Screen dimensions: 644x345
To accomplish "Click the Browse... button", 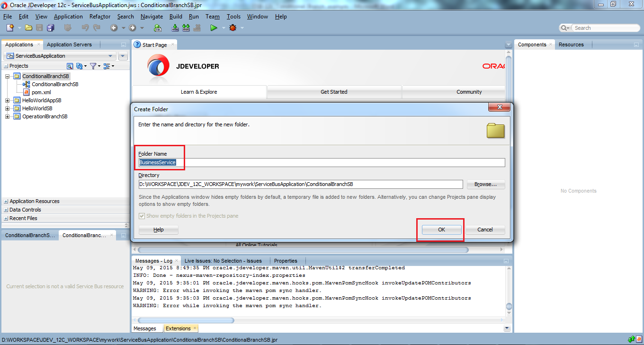I will (x=486, y=185).
